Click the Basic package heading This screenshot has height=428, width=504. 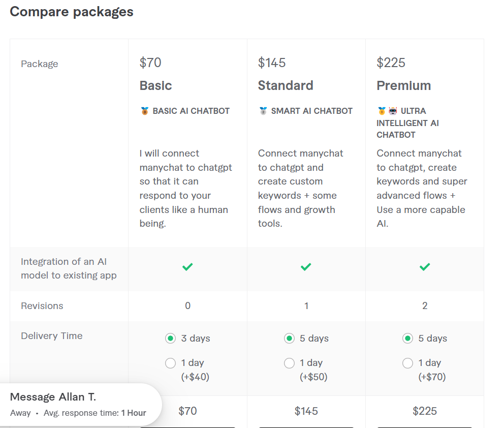pos(155,85)
